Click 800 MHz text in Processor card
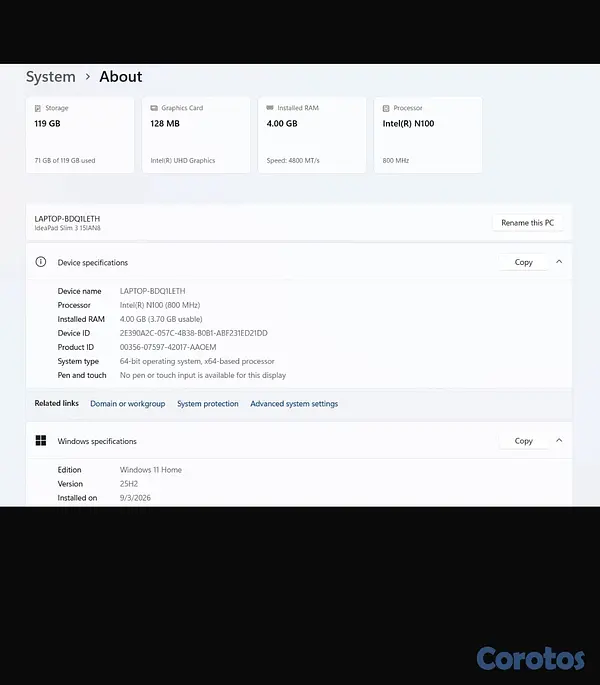 tap(396, 160)
